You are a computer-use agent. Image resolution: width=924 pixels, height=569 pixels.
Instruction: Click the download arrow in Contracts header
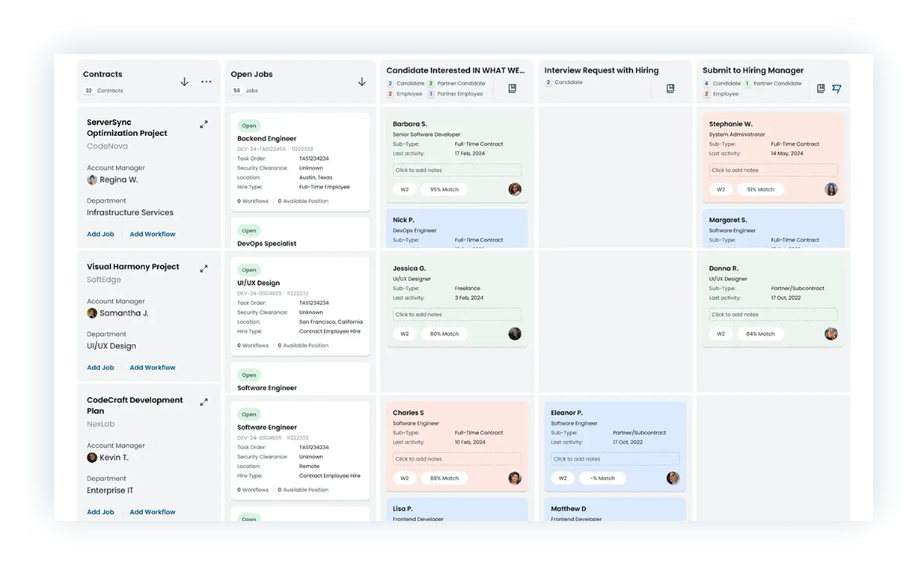click(184, 82)
